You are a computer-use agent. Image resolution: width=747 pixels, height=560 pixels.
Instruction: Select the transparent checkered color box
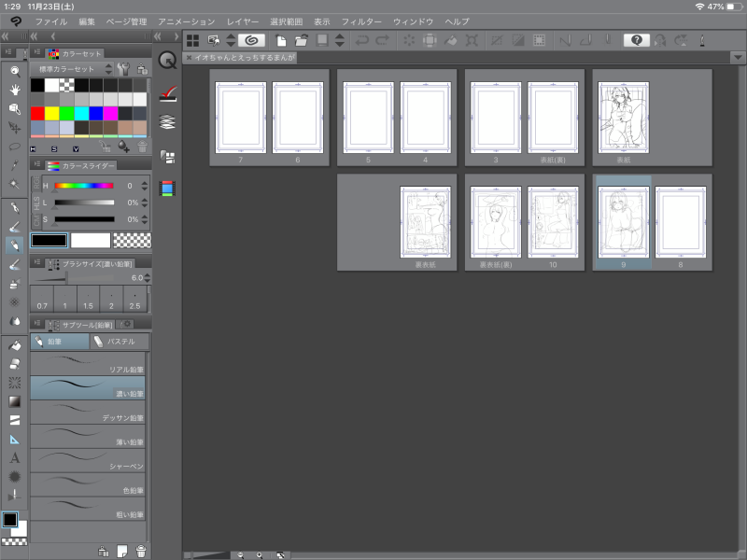pyautogui.click(x=131, y=240)
